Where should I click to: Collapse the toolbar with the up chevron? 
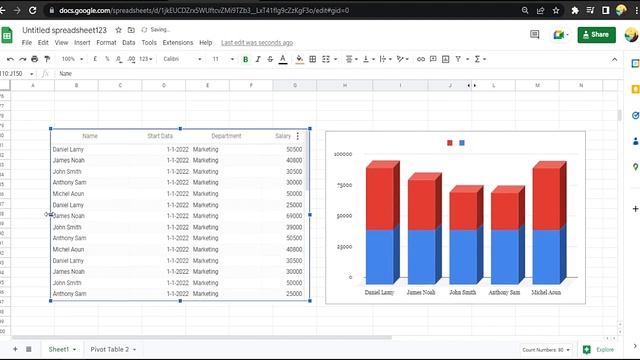click(x=614, y=59)
